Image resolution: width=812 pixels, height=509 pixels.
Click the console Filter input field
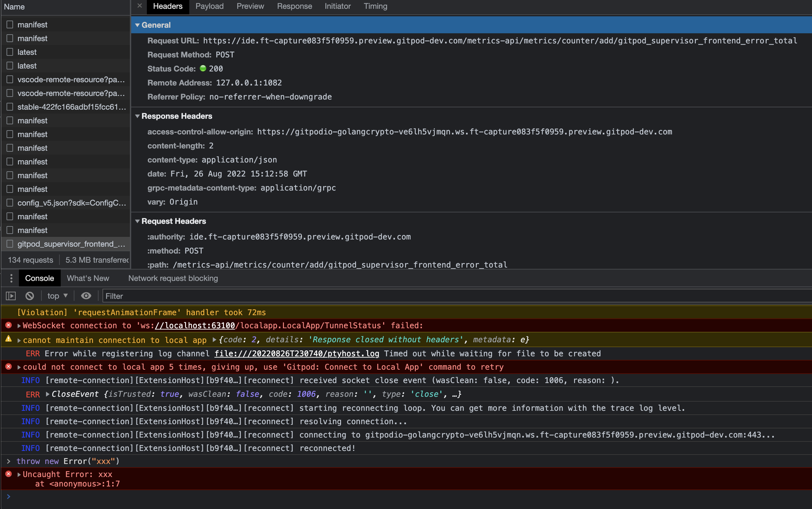(x=438, y=296)
